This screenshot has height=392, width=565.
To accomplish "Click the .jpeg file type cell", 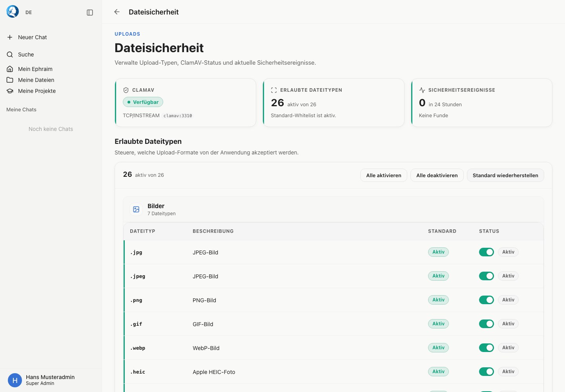I will (137, 276).
